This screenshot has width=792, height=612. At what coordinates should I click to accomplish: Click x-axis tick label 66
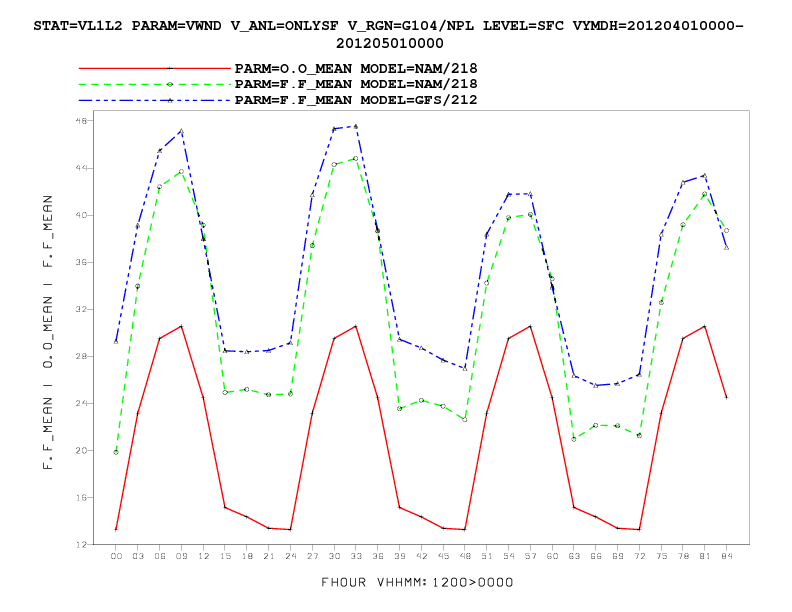pyautogui.click(x=596, y=556)
